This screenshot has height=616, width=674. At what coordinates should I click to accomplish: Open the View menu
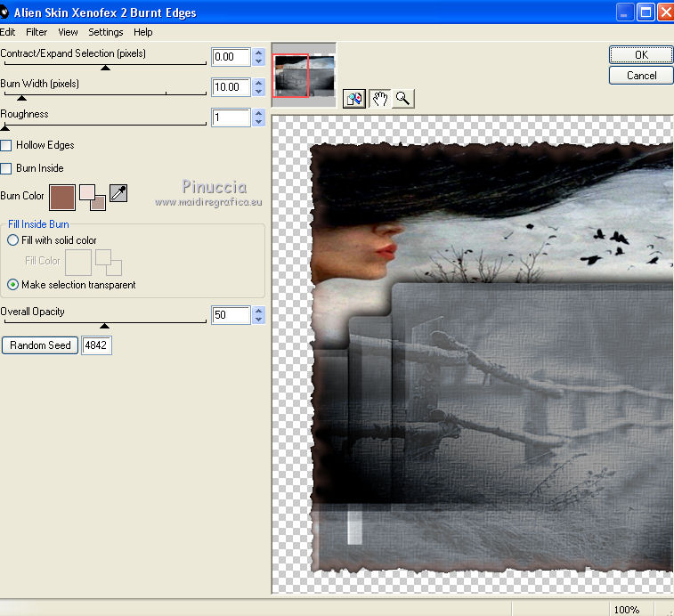pyautogui.click(x=68, y=32)
